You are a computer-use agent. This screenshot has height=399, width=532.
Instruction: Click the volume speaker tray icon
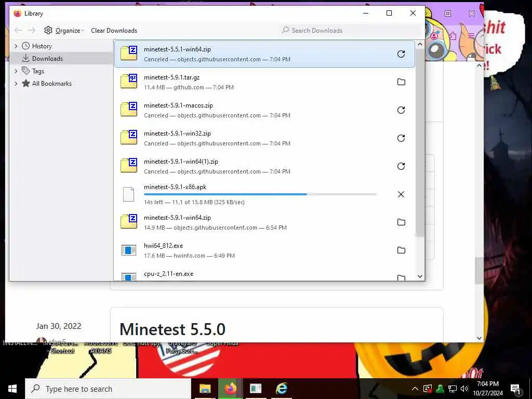click(x=464, y=389)
